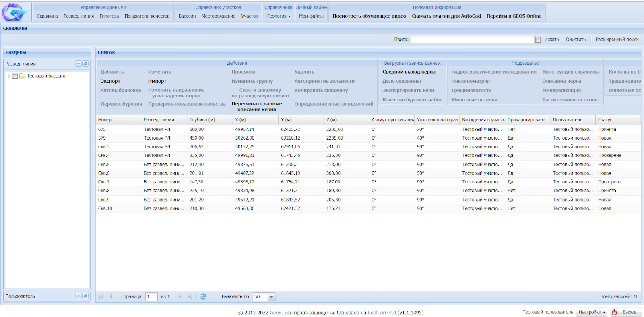
Task: Open Мои файлы in personal cabinet
Action: point(311,16)
